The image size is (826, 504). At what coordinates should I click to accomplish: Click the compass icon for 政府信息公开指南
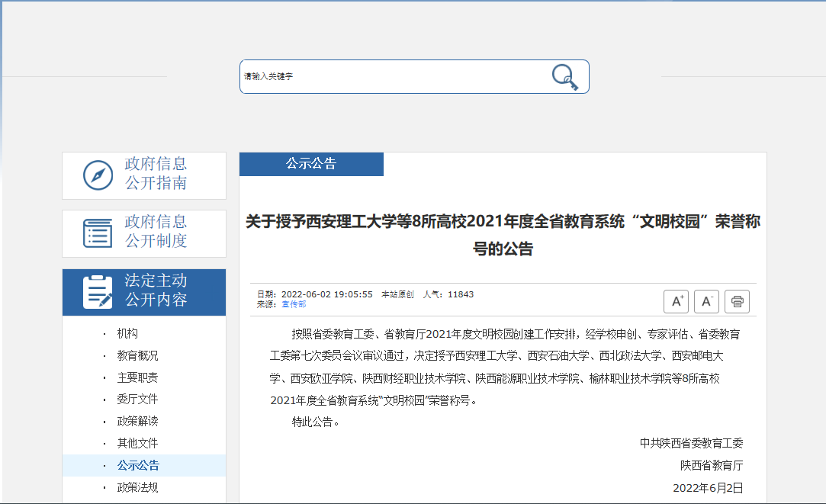pyautogui.click(x=98, y=175)
